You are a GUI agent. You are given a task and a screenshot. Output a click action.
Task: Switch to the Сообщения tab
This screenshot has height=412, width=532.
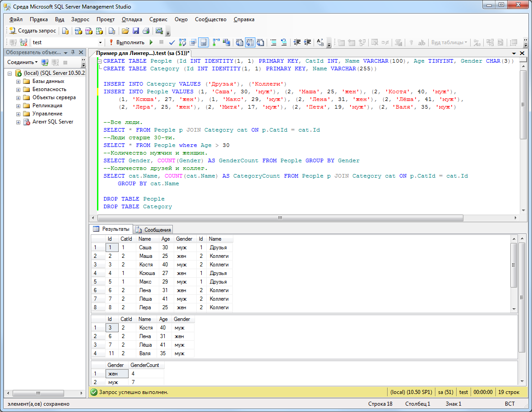click(153, 230)
